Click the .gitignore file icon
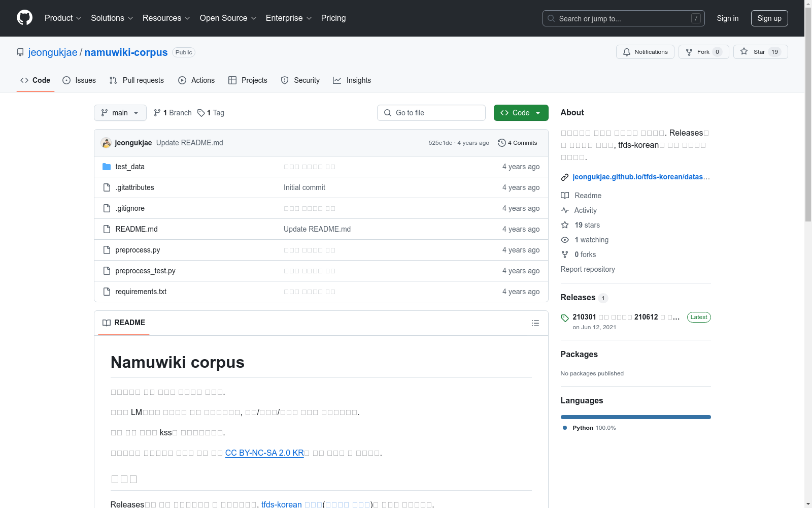812x508 pixels. [107, 208]
